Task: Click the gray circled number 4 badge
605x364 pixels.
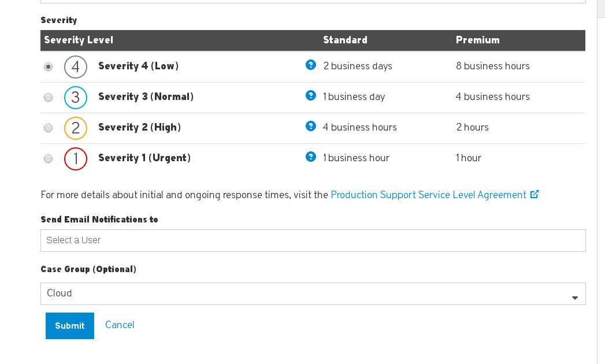Action: click(76, 67)
